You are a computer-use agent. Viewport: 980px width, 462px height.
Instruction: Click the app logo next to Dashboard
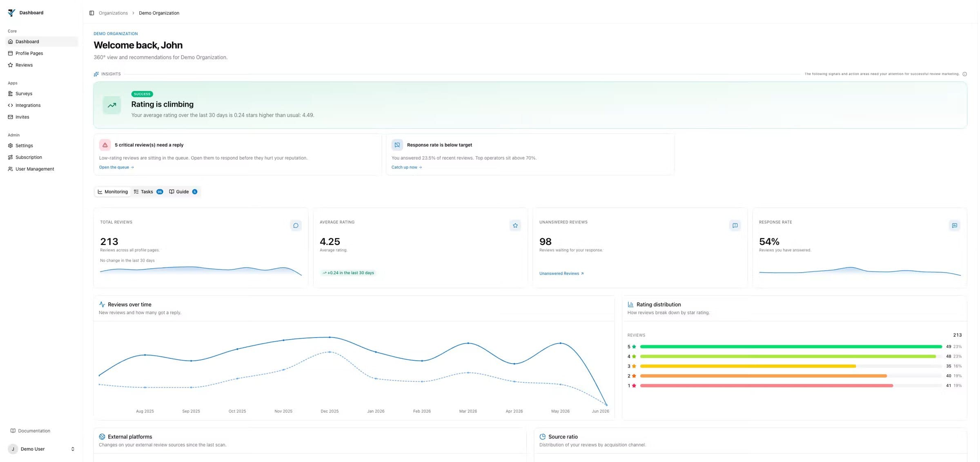[x=11, y=13]
